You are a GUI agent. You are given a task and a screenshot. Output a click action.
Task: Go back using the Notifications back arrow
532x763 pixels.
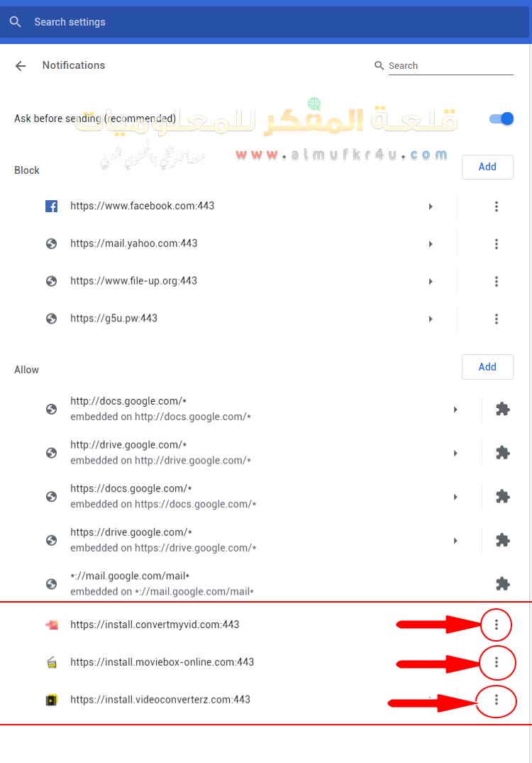point(21,66)
